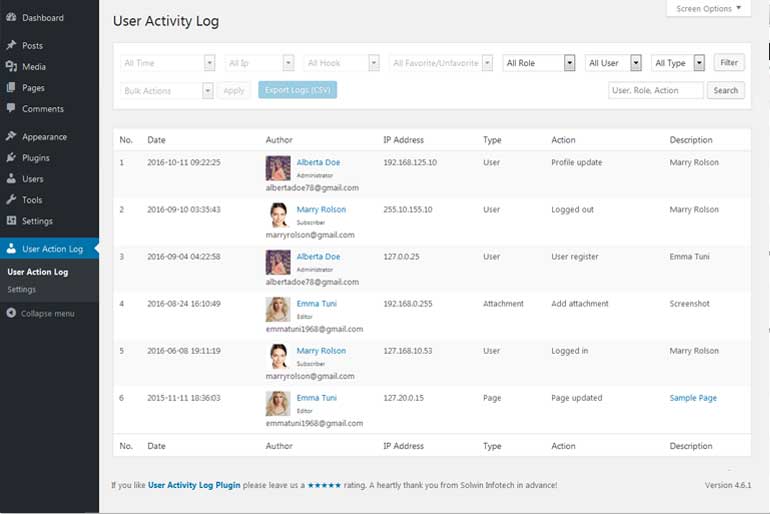This screenshot has height=514, width=770.
Task: Click Export Logs (CSV) button
Action: (x=298, y=90)
